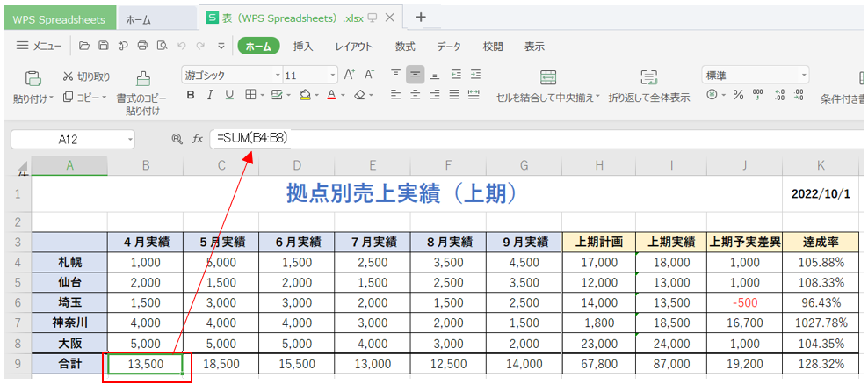Click the zoom magnifier icon beside formula bar
Screen dimensions: 868x392
177,139
